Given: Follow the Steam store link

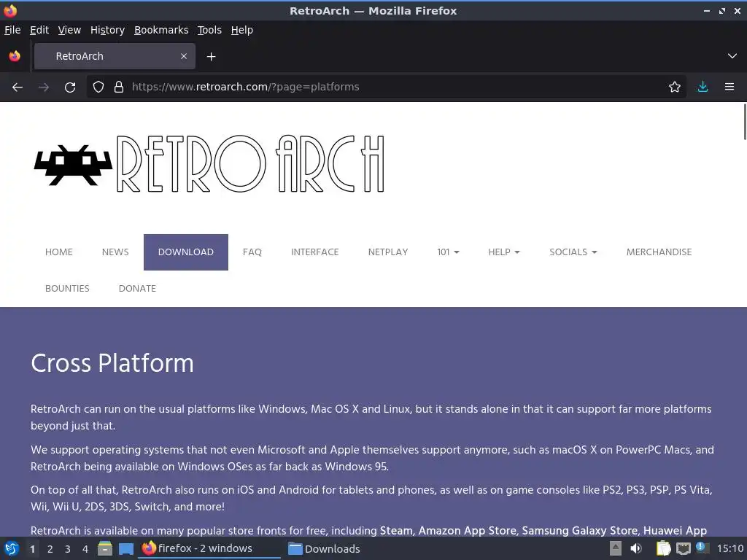Looking at the screenshot, I should point(396,531).
